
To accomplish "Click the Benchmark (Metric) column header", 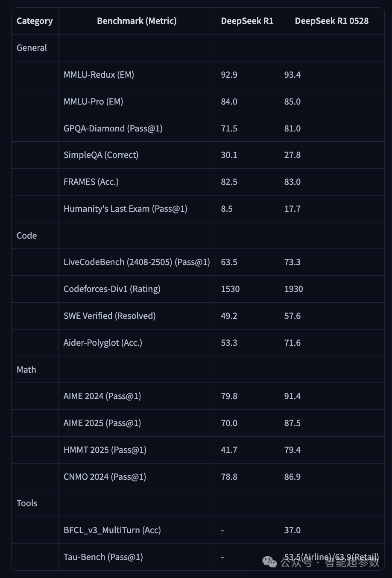I will pos(137,21).
